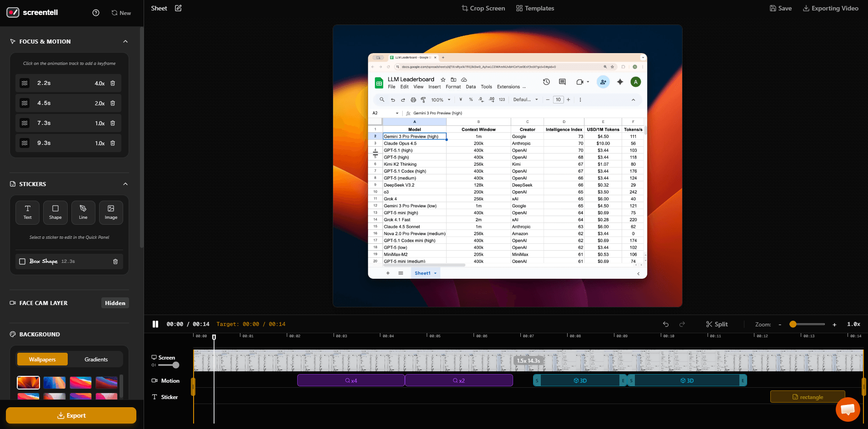Select the x4 zoom motion clip

(x=351, y=380)
